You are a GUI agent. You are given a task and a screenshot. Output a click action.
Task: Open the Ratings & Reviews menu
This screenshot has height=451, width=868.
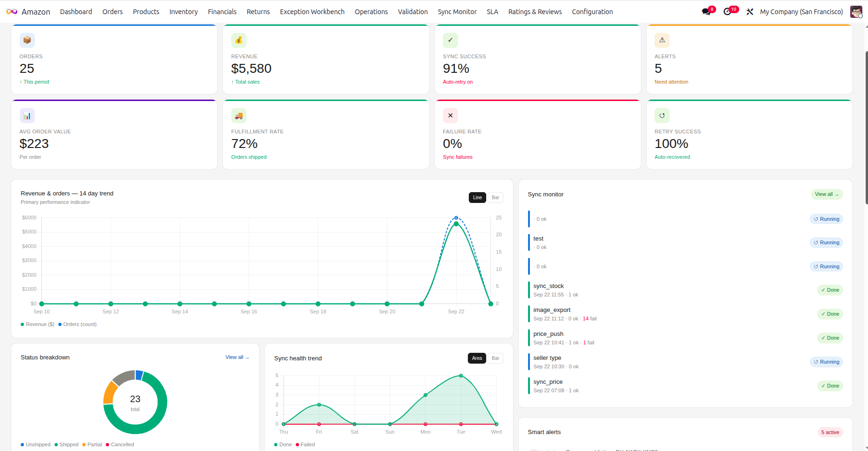tap(535, 12)
